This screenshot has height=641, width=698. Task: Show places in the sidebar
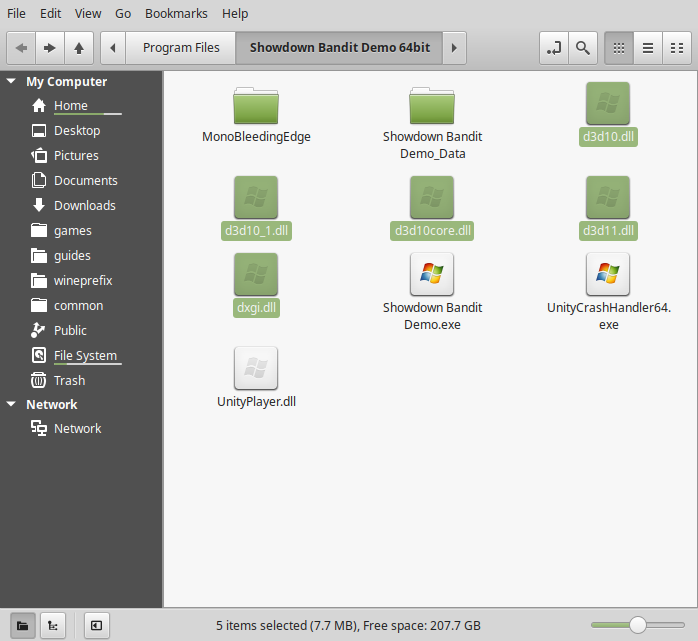pyautogui.click(x=23, y=625)
